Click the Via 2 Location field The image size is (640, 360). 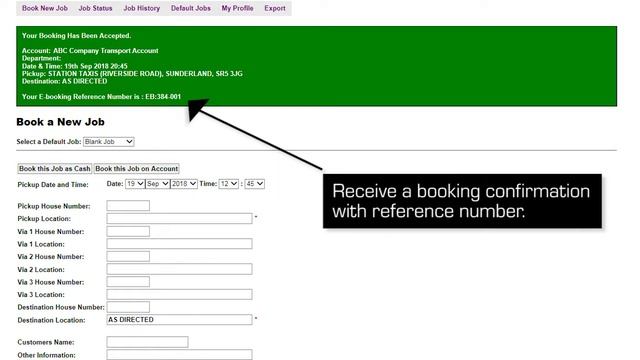[179, 269]
